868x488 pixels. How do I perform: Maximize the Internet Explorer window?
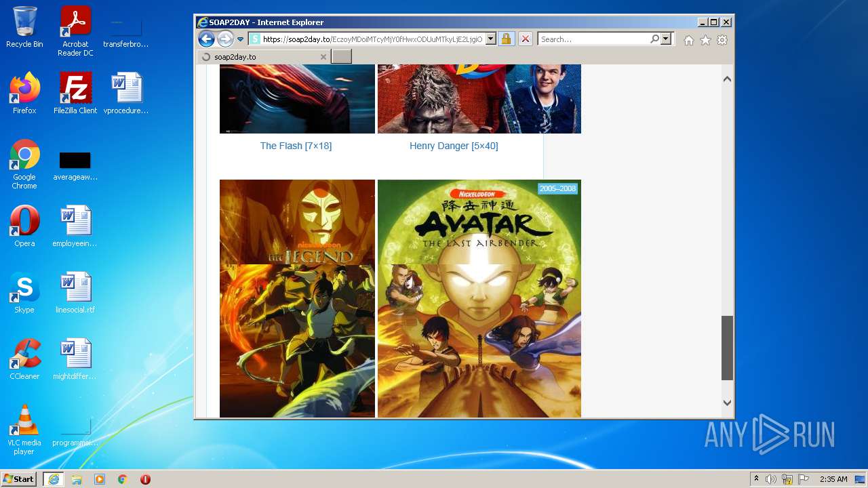pyautogui.click(x=714, y=22)
